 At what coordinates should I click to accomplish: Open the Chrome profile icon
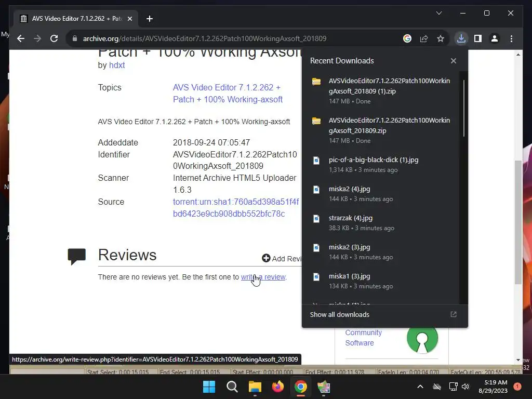point(495,38)
